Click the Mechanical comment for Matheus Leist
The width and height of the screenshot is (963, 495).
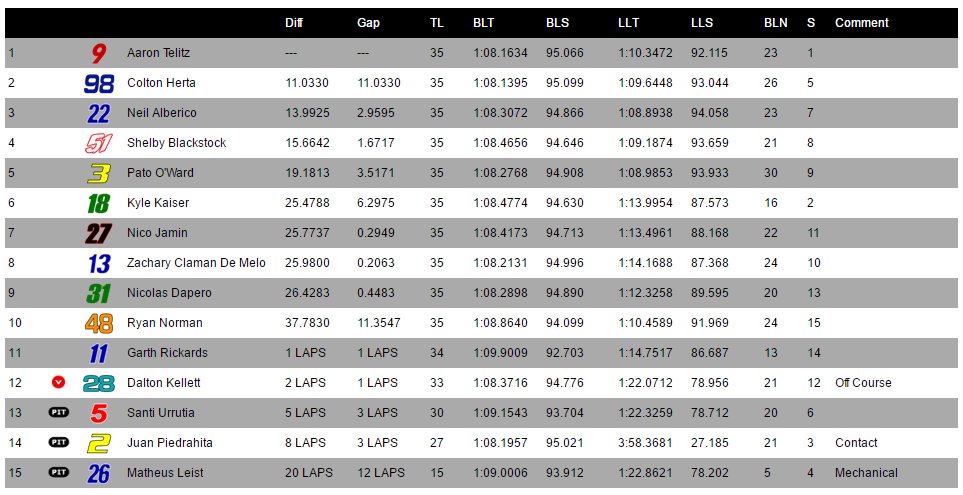pyautogui.click(x=866, y=473)
